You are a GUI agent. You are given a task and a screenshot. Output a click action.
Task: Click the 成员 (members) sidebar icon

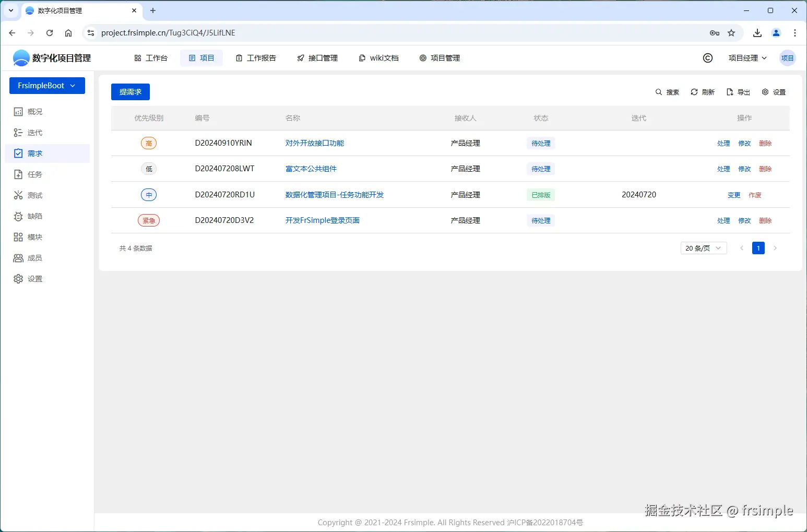[18, 257]
